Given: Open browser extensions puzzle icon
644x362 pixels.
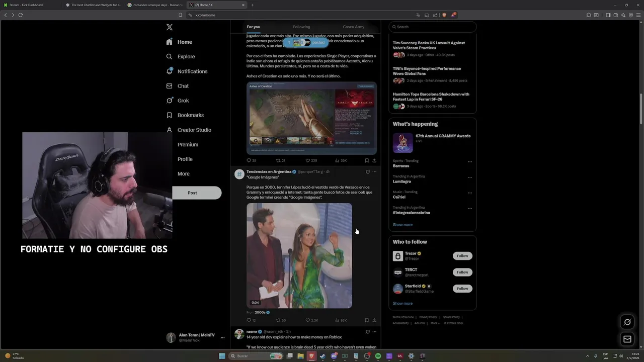Looking at the screenshot, I should point(589,15).
